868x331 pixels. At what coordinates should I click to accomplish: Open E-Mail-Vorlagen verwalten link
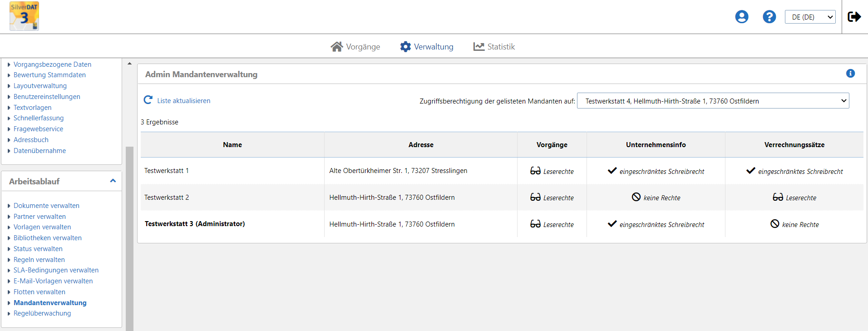tap(53, 281)
